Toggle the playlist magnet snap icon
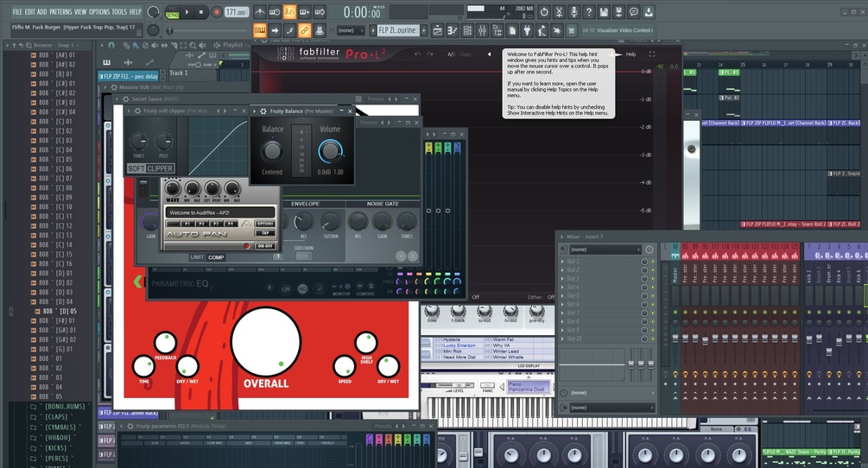The width and height of the screenshot is (868, 468). tap(111, 45)
